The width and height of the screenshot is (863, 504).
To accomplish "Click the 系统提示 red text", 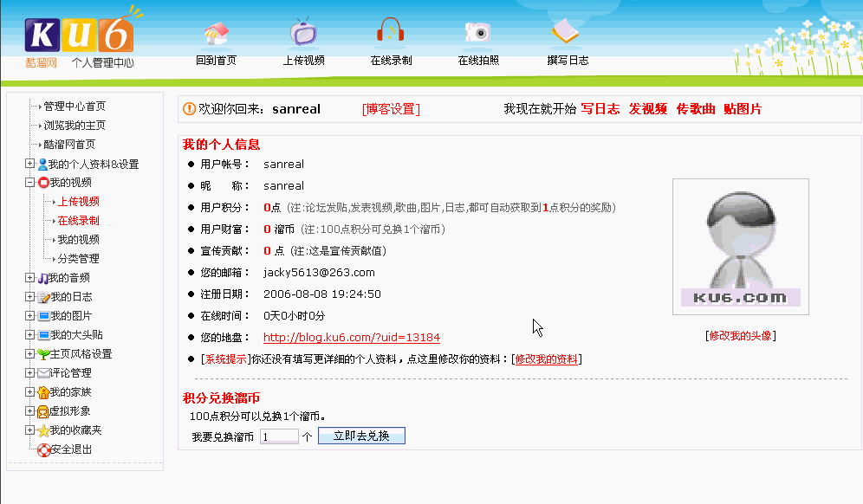I will pos(225,359).
